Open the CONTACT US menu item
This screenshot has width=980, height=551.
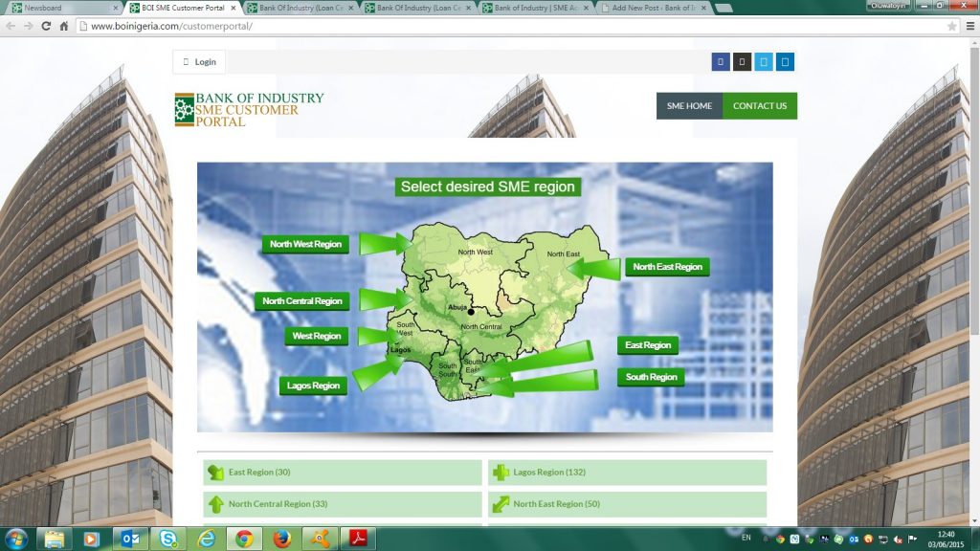(x=760, y=105)
